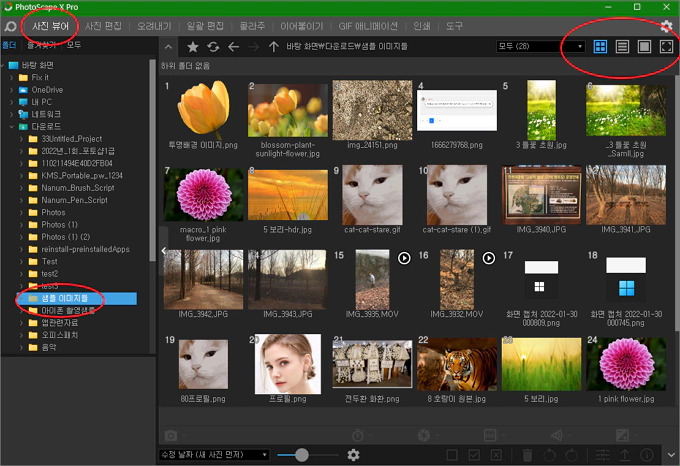Viewport: 680px width, 466px height.
Task: Select the macro_1 pink flower.jpg thumbnail
Action: tap(203, 195)
